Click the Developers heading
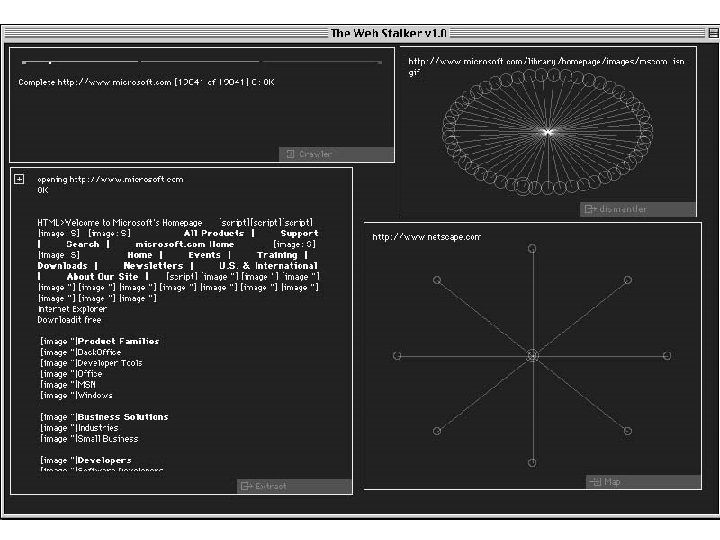Viewport: 720px width, 540px height. [x=104, y=460]
